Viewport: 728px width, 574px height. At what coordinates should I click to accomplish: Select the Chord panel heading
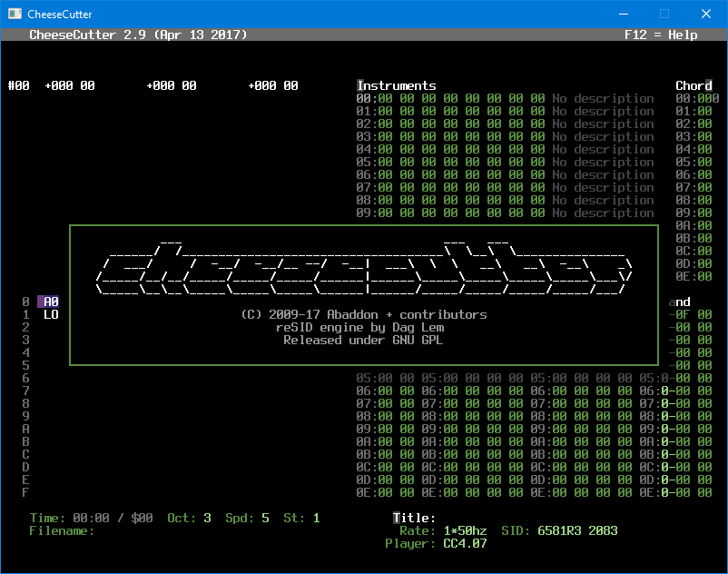(694, 85)
